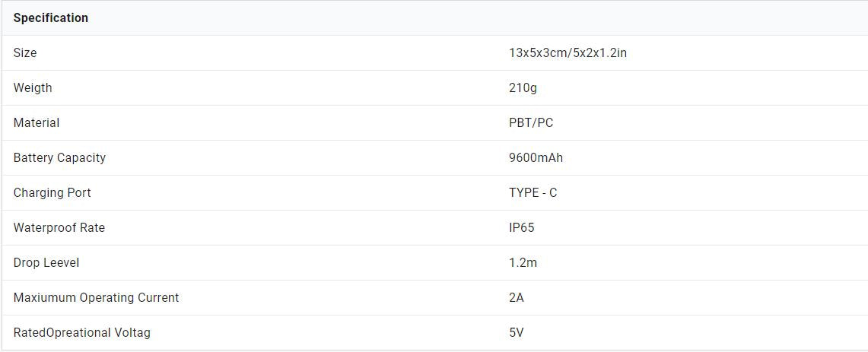Click the 13x5x3cm/5x2x1.2in size value

tap(568, 52)
